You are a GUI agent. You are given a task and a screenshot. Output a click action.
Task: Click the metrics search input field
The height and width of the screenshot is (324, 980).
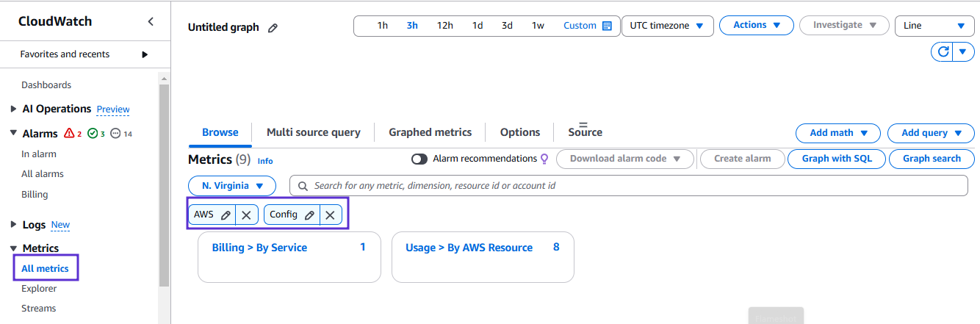[x=628, y=186]
